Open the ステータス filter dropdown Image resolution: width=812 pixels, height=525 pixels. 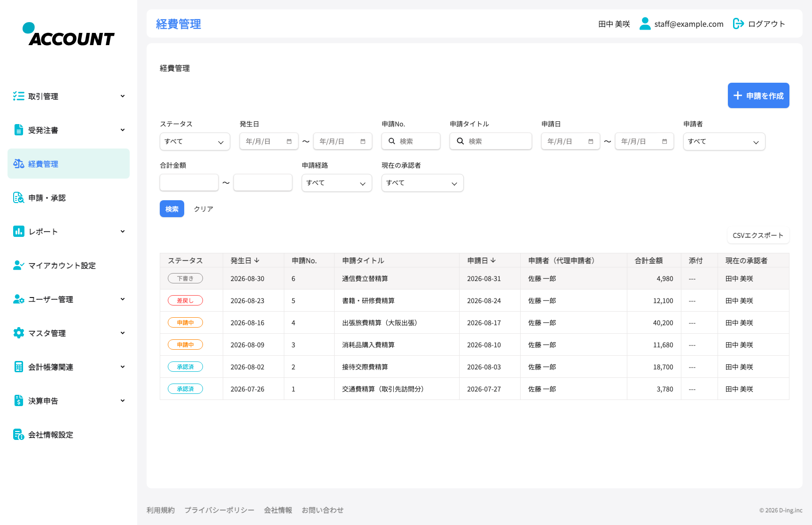[x=195, y=141]
